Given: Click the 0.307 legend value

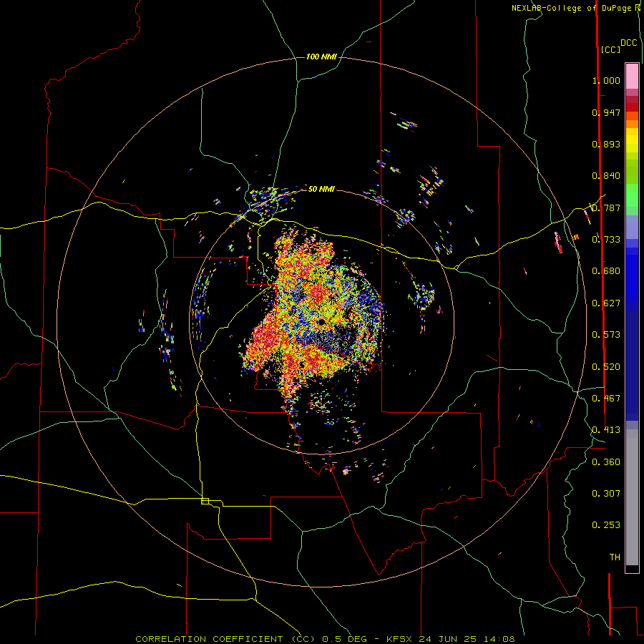Looking at the screenshot, I should [606, 494].
